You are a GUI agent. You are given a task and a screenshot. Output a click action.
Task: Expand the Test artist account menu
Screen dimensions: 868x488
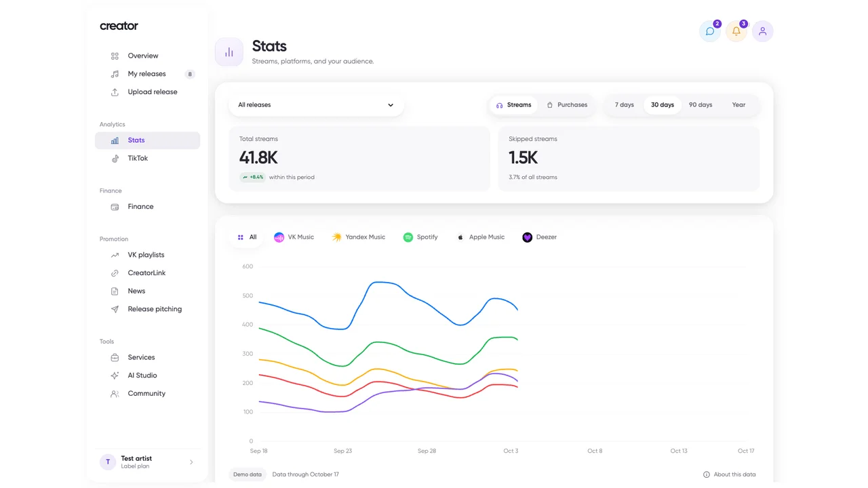pyautogui.click(x=147, y=462)
